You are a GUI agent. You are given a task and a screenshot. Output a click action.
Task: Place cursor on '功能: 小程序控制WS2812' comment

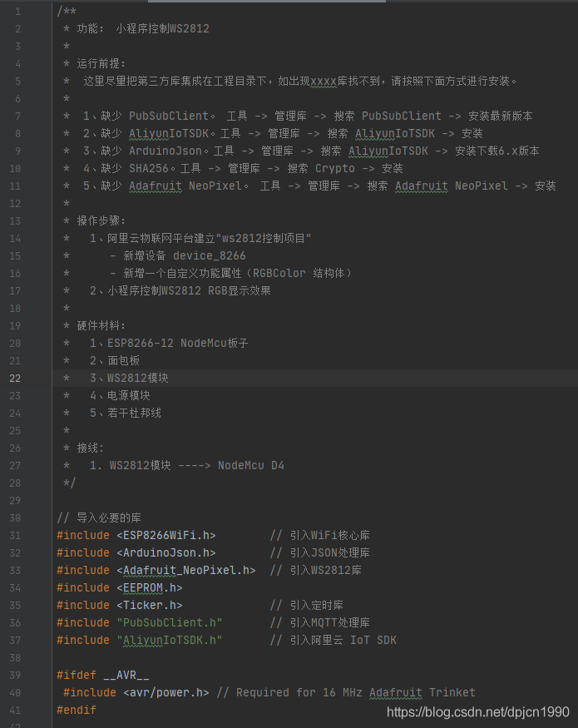[143, 29]
